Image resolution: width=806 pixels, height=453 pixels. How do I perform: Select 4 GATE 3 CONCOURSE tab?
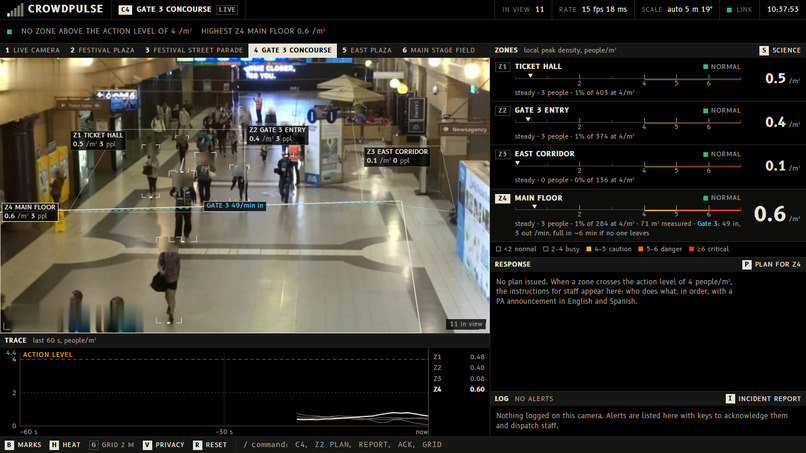292,50
